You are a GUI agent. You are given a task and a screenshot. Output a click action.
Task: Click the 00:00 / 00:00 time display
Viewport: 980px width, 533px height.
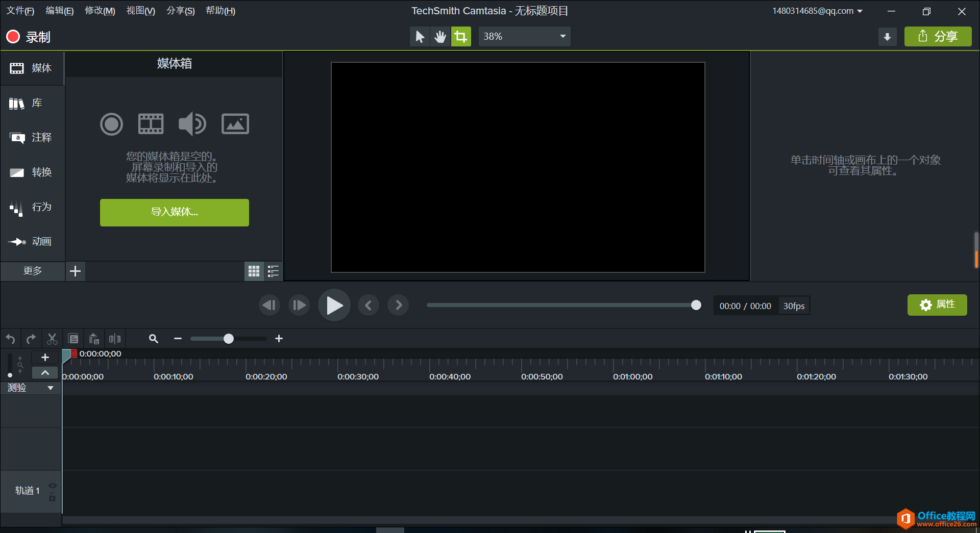[745, 306]
